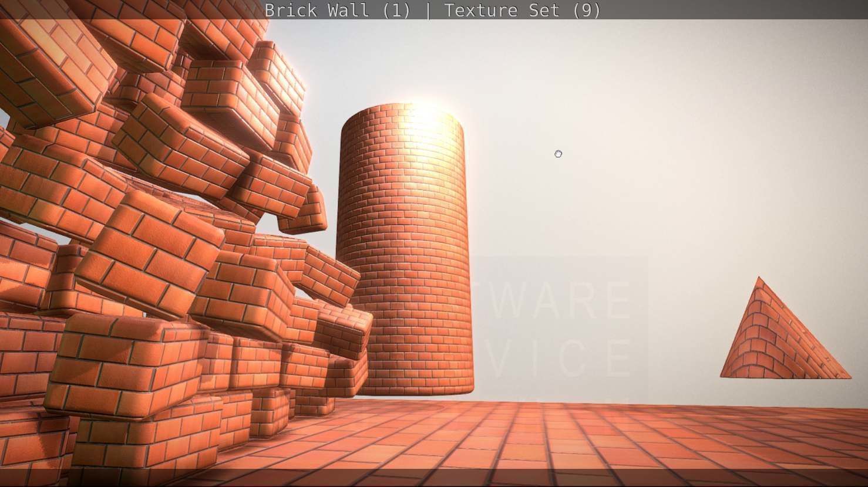Select the brick pyramid object

[x=785, y=329]
